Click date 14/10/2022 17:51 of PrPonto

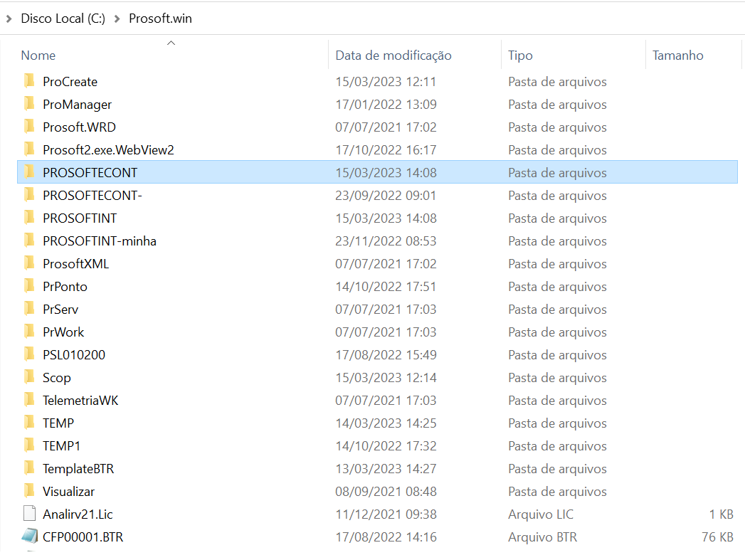(386, 287)
